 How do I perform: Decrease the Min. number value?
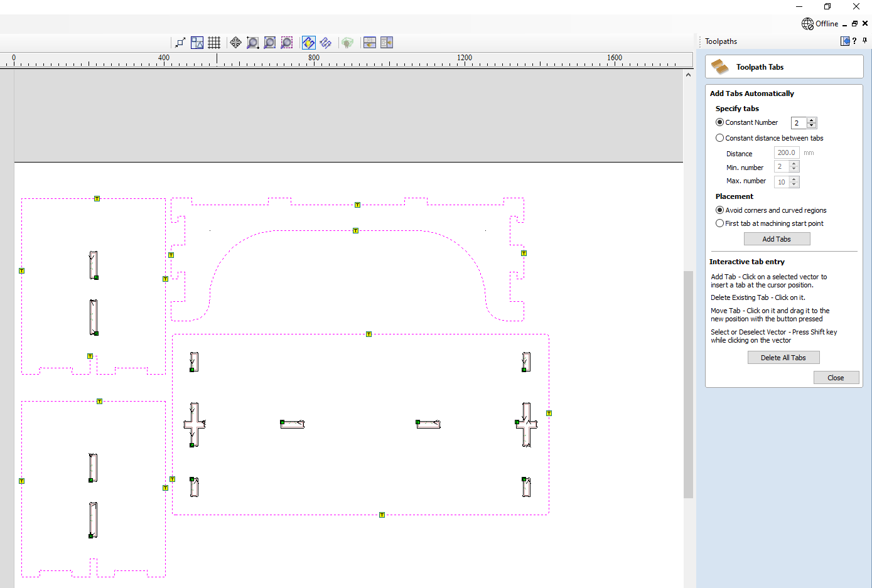point(794,169)
